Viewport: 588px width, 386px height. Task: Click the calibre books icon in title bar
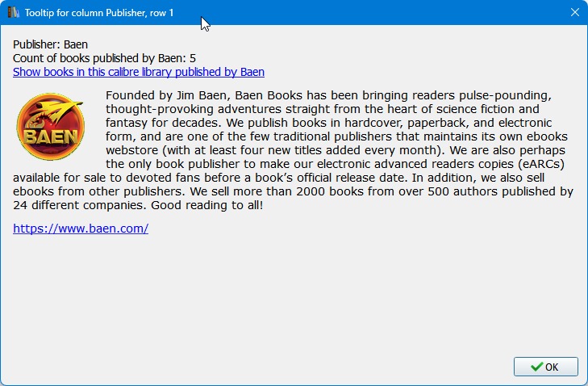[13, 12]
